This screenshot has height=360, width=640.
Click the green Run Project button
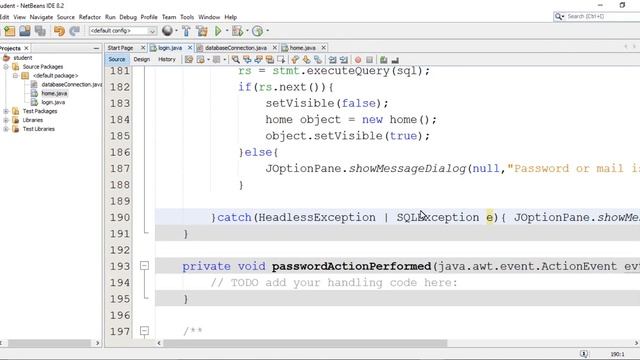pyautogui.click(x=218, y=31)
